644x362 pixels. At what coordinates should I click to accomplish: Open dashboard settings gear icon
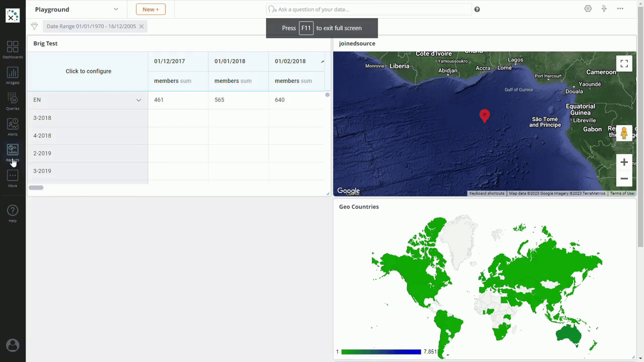click(x=588, y=9)
